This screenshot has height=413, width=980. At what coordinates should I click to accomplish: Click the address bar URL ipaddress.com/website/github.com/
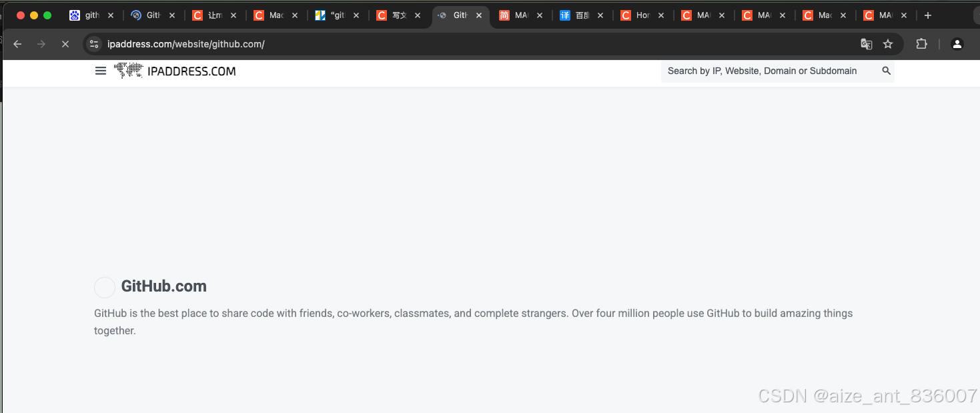(186, 44)
